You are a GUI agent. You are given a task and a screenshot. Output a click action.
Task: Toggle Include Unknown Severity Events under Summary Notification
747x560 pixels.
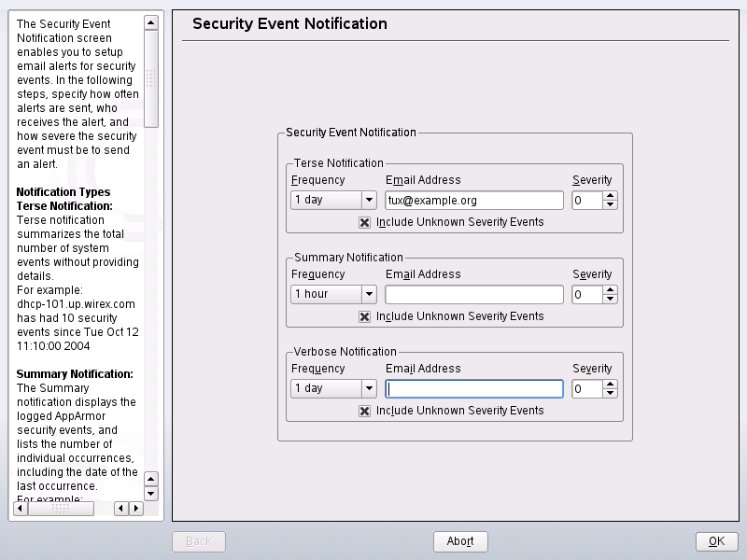364,316
